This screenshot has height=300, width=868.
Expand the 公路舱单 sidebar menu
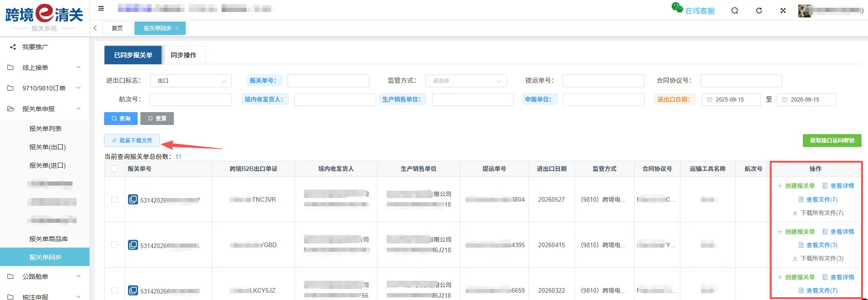pyautogui.click(x=45, y=277)
